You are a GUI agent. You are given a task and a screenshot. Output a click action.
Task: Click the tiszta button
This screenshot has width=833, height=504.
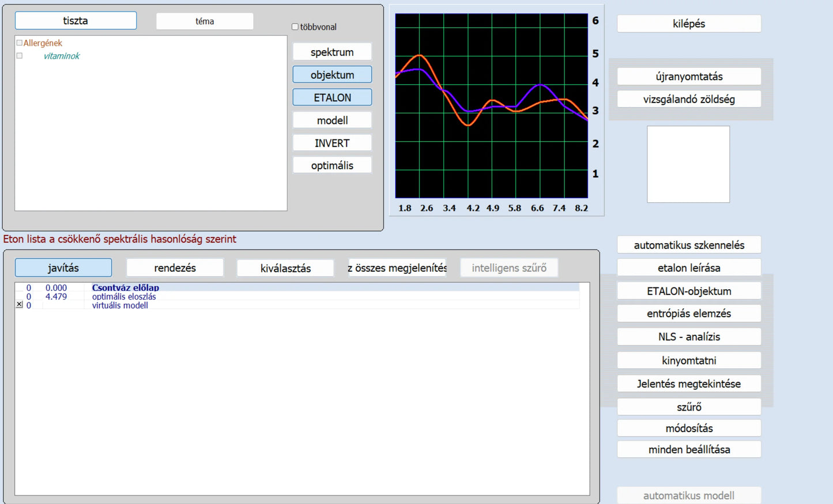coord(76,21)
